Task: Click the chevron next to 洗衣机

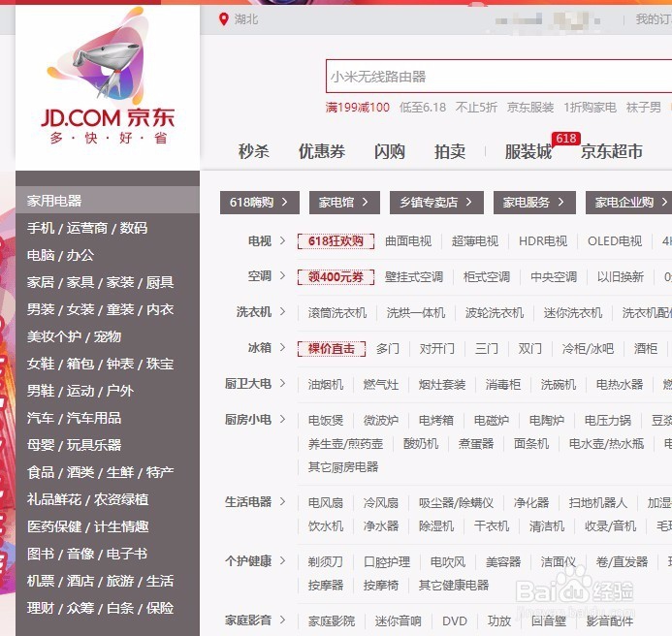Action: [282, 312]
